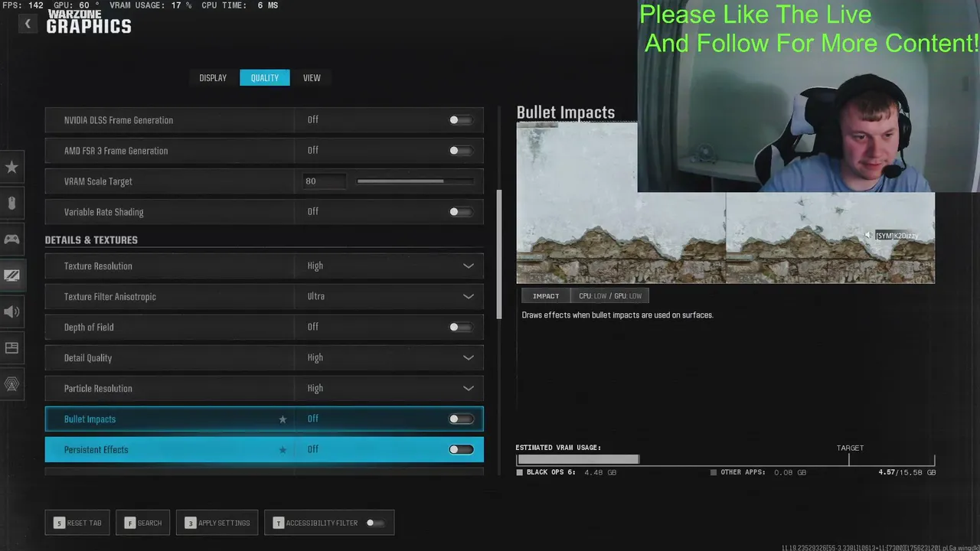Click the Particle Resolution High value
This screenshot has width=980, height=551.
coord(315,389)
